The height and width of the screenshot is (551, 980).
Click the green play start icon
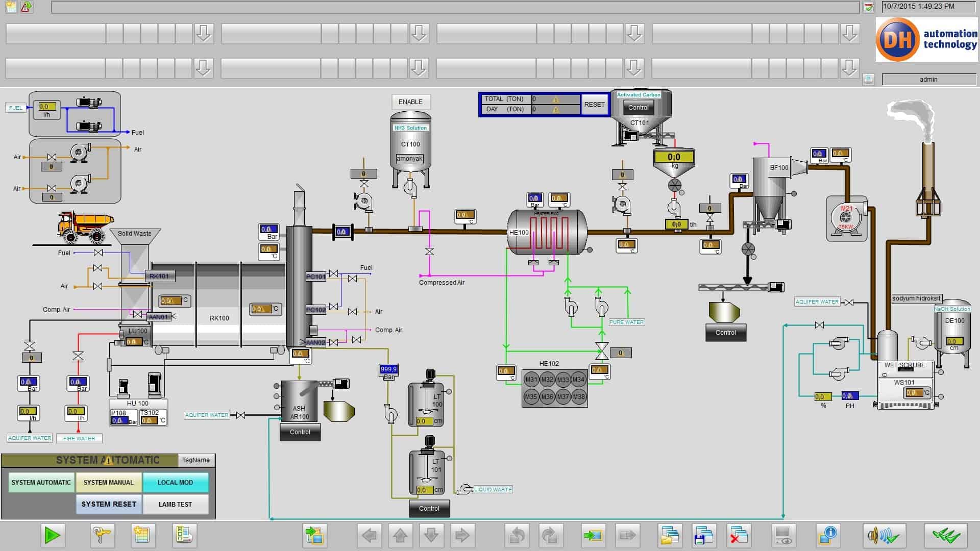click(x=53, y=535)
